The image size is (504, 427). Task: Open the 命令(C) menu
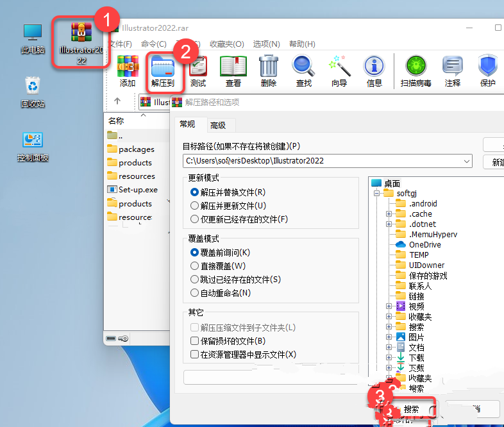(154, 44)
